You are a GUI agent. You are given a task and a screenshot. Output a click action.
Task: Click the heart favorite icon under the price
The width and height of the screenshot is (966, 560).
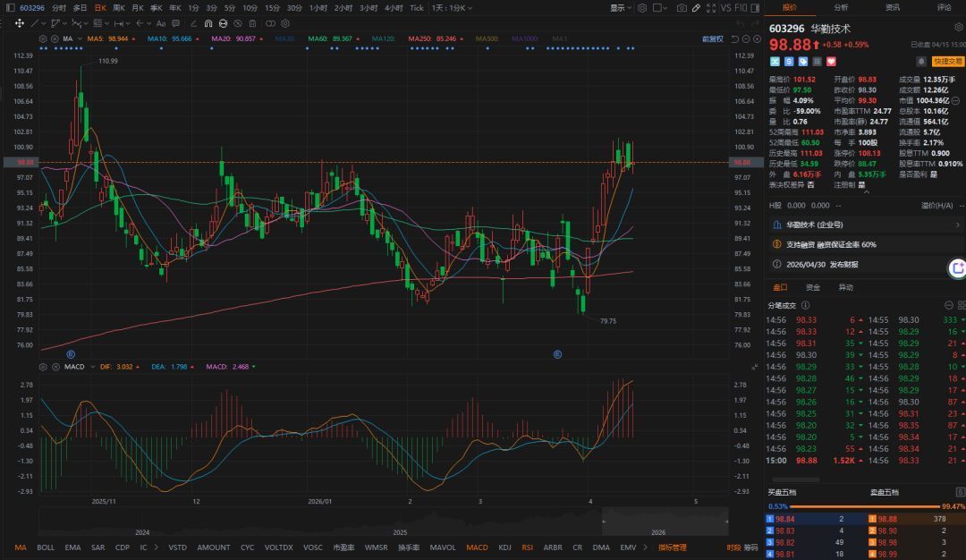[831, 62]
